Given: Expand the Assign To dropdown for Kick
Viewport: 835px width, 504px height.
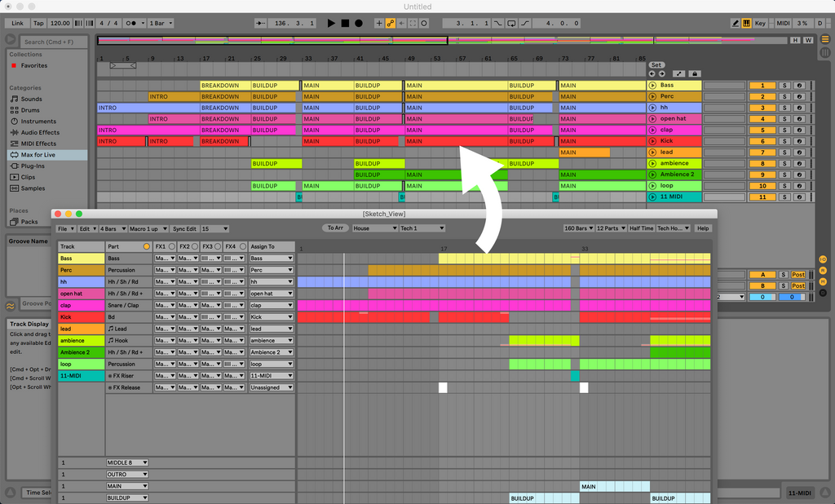Looking at the screenshot, I should coord(271,317).
